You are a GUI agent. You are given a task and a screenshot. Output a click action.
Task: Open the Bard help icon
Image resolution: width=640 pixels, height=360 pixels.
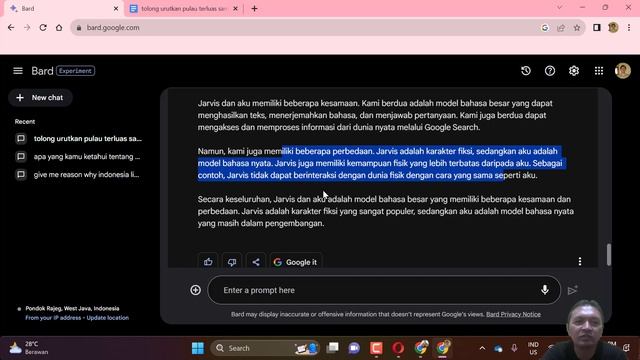(550, 71)
